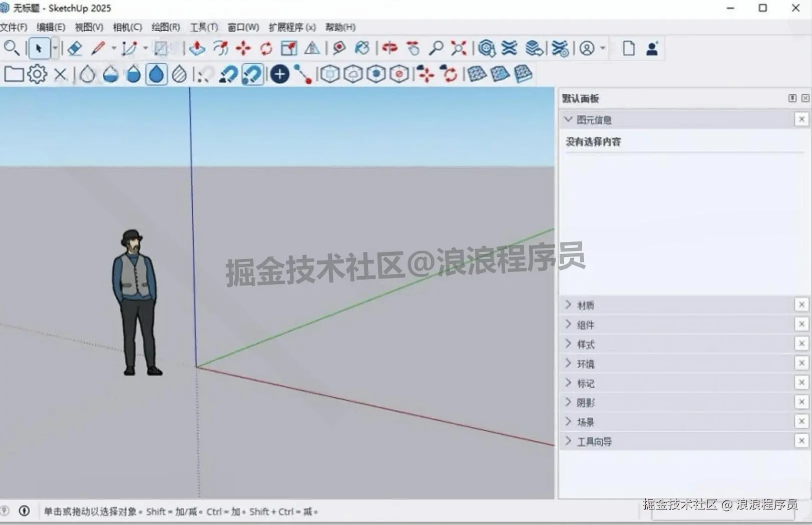This screenshot has height=525, width=812.
Task: Select the Move tool
Action: [243, 49]
